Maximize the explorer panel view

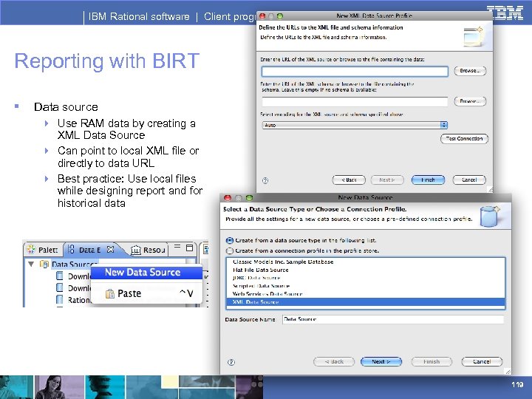pos(189,248)
